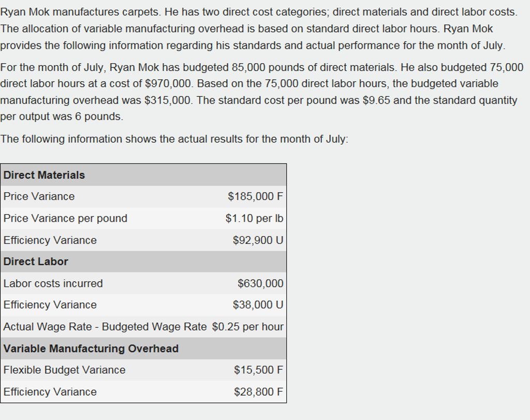The image size is (530, 420).
Task: Click the $38,000 U efficiency variance value
Action: 258,305
